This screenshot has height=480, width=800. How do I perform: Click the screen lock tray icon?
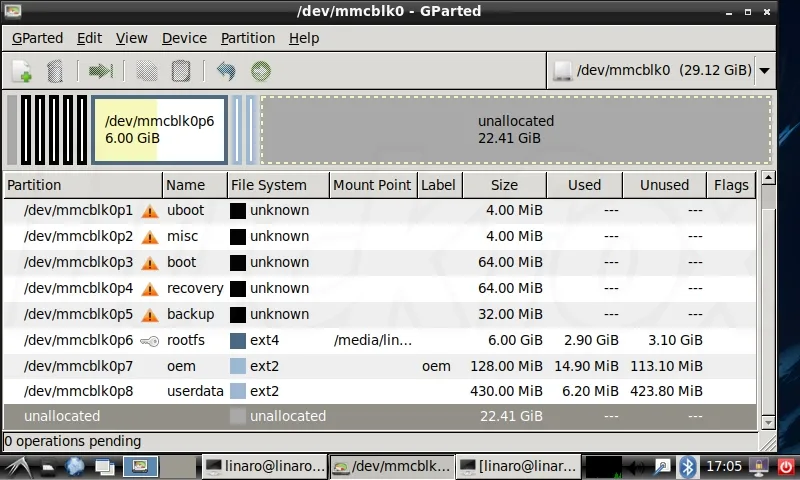point(759,467)
